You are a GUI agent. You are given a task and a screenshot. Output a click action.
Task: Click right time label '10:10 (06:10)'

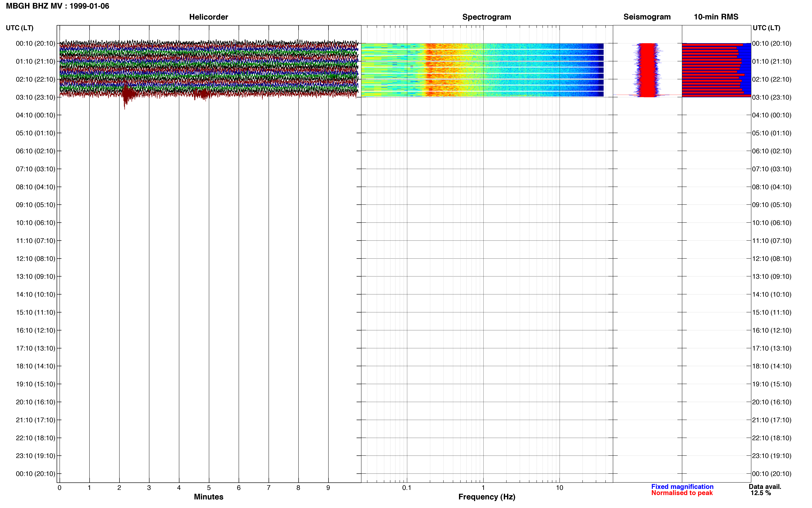(x=772, y=223)
